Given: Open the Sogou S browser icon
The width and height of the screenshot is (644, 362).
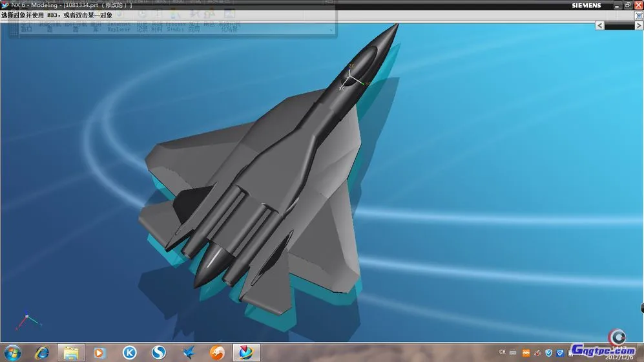Looking at the screenshot, I should point(158,352).
